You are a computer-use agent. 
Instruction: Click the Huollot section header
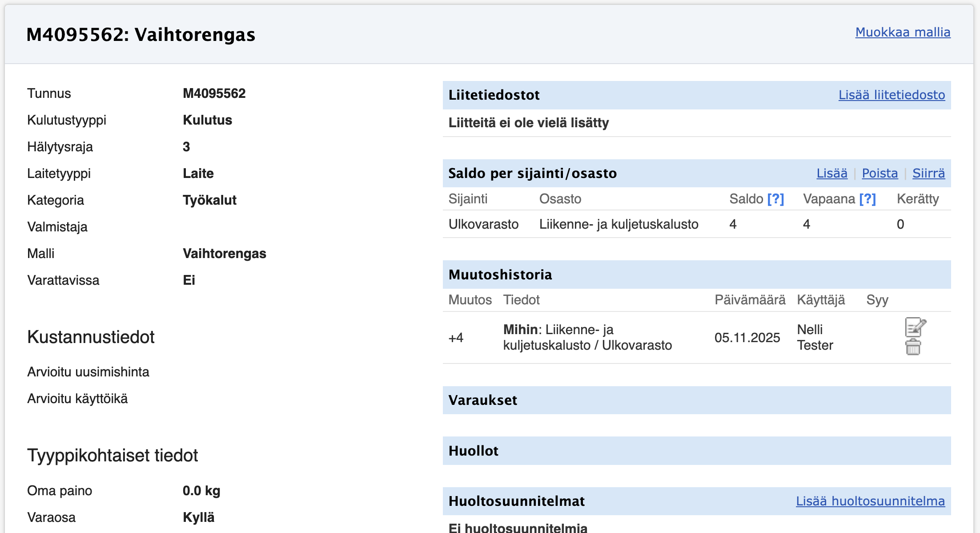pyautogui.click(x=474, y=451)
